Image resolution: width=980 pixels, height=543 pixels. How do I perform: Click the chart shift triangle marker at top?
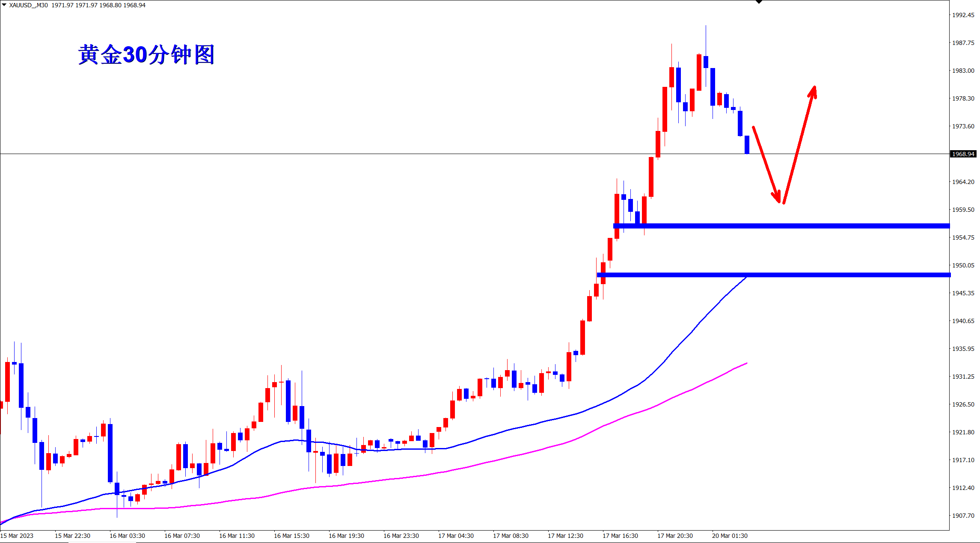point(759,2)
